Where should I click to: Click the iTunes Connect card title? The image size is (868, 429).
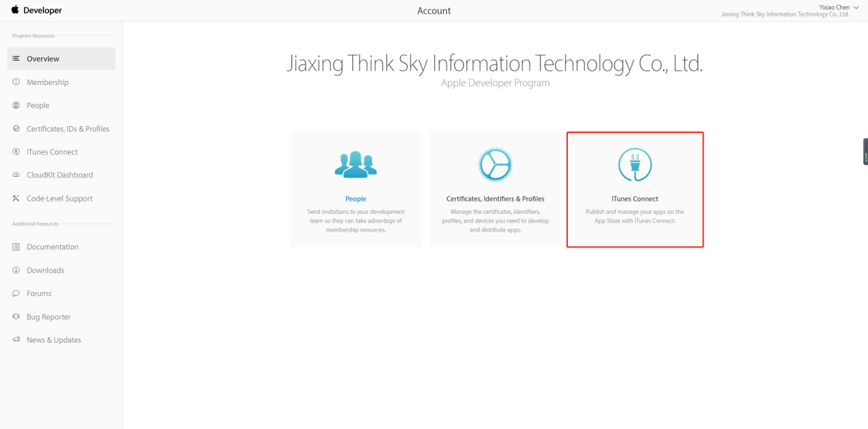click(x=635, y=199)
